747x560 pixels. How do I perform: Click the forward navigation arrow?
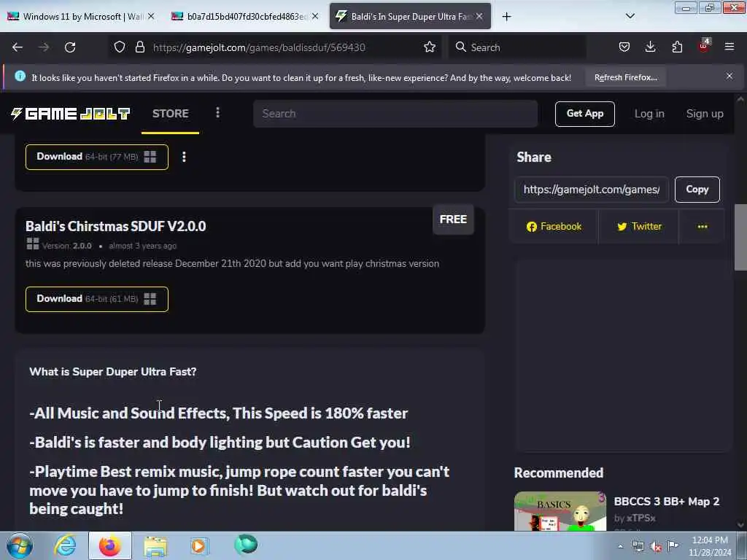pyautogui.click(x=43, y=47)
